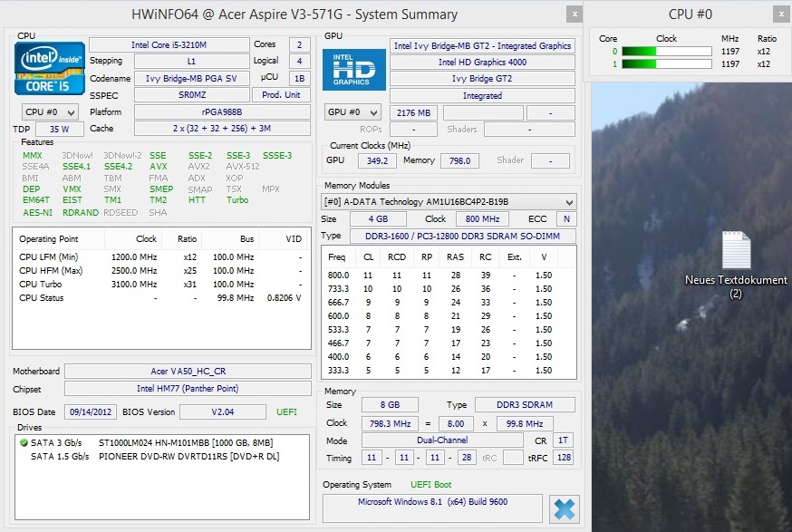Open the CPU #0 selector dropdown
792x532 pixels.
tap(50, 112)
